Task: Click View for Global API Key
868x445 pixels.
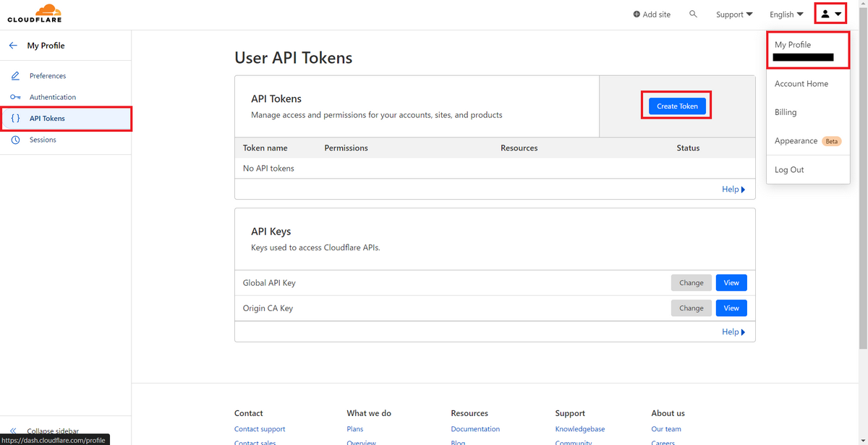Action: (x=731, y=283)
